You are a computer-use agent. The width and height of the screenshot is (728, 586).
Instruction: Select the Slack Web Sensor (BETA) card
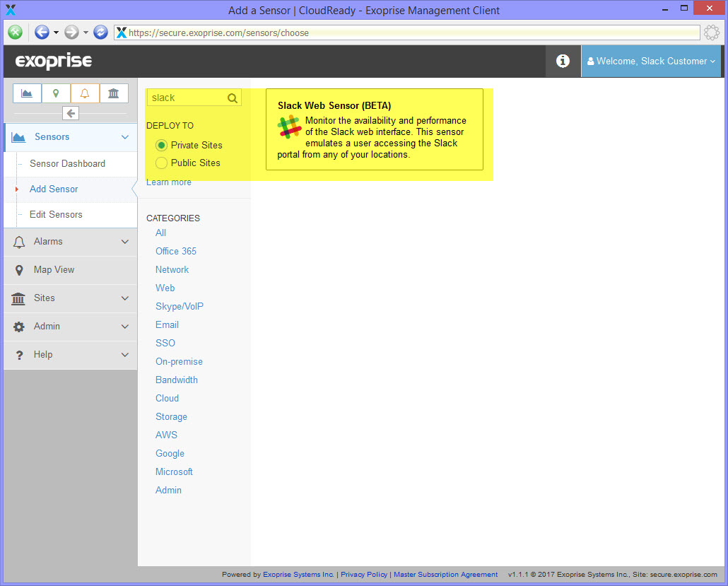[x=374, y=129]
